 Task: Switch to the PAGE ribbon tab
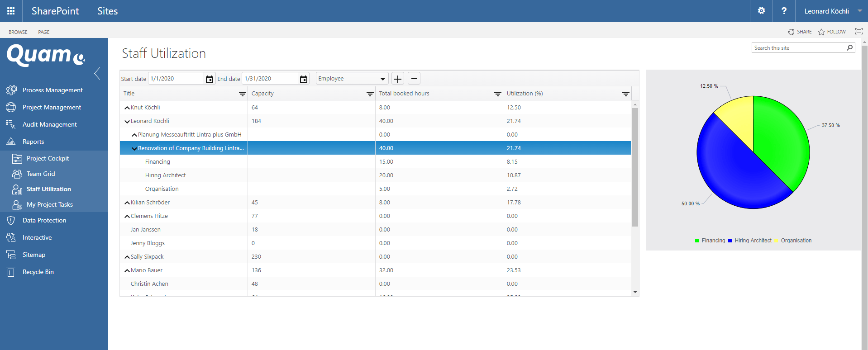(44, 32)
